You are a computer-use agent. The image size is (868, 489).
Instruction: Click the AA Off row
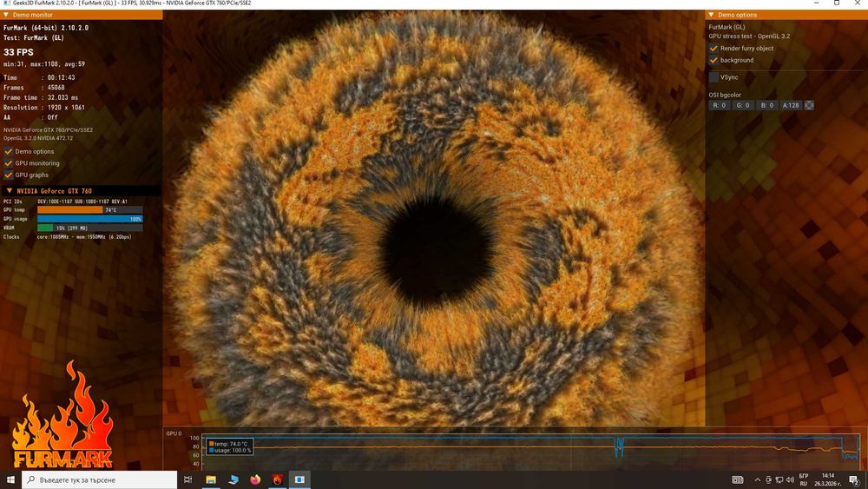31,117
